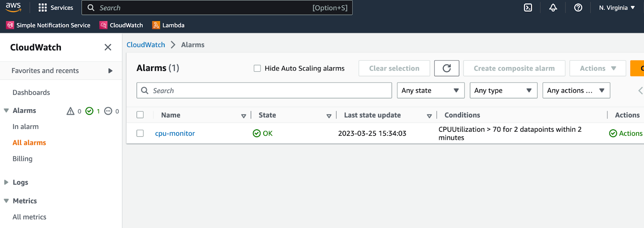Click the AWS logo home icon
644x228 pixels.
pos(13,7)
